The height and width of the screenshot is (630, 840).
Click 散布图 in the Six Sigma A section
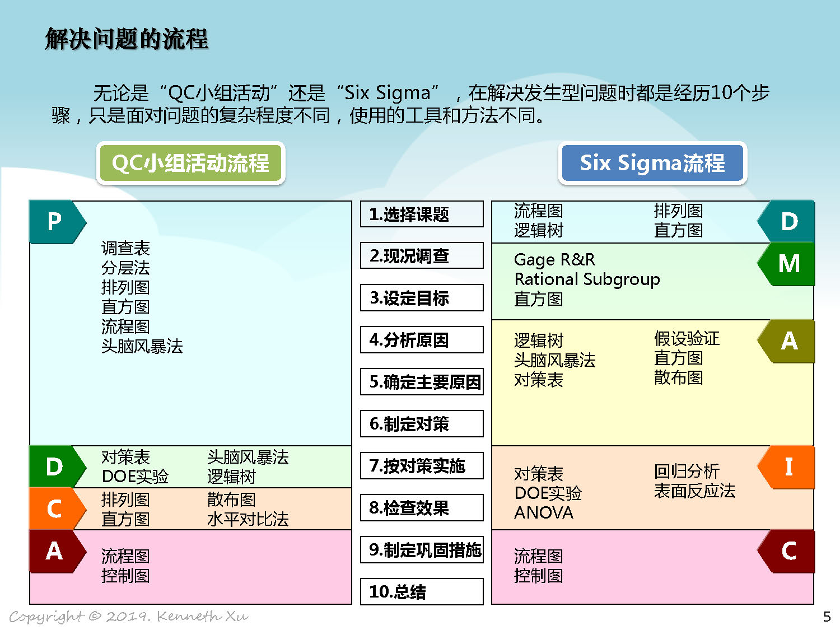coord(679,377)
